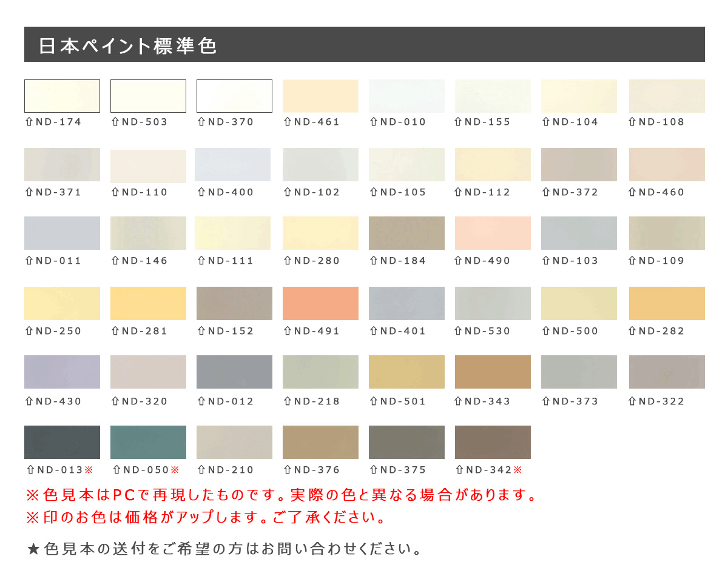This screenshot has height=562, width=728.
Task: Open the ND-342 premium color link
Action: point(490,469)
